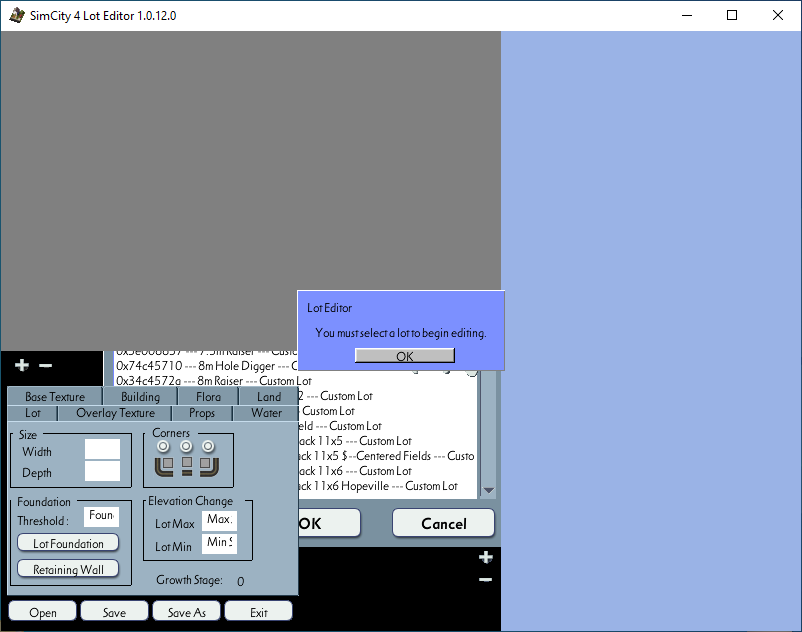
Task: Click the plus icon below Cancel button
Action: point(486,557)
